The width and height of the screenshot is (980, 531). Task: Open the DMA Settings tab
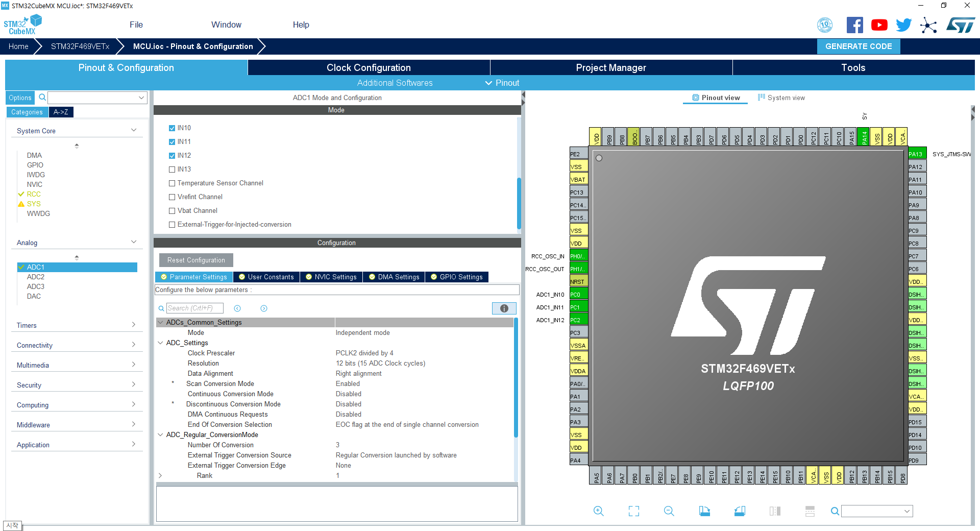(x=394, y=277)
